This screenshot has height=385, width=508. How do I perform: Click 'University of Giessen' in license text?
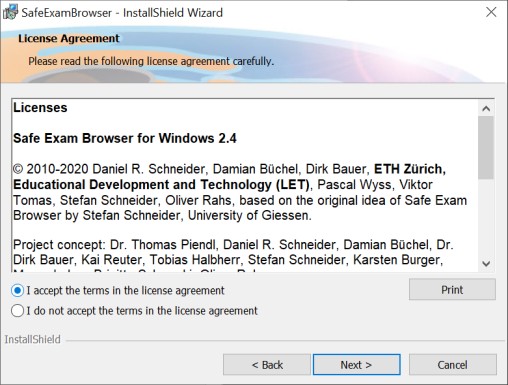(x=248, y=215)
